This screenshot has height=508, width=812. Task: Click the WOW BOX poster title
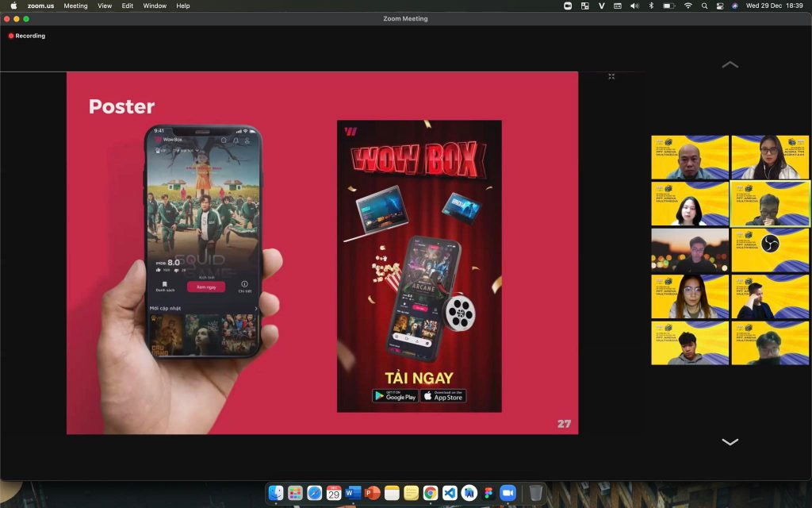coord(419,159)
